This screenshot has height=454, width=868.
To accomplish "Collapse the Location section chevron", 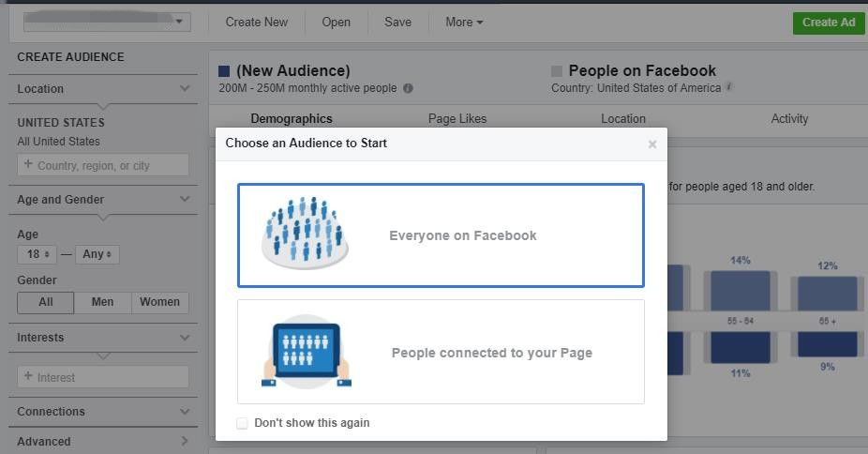I will (x=185, y=88).
